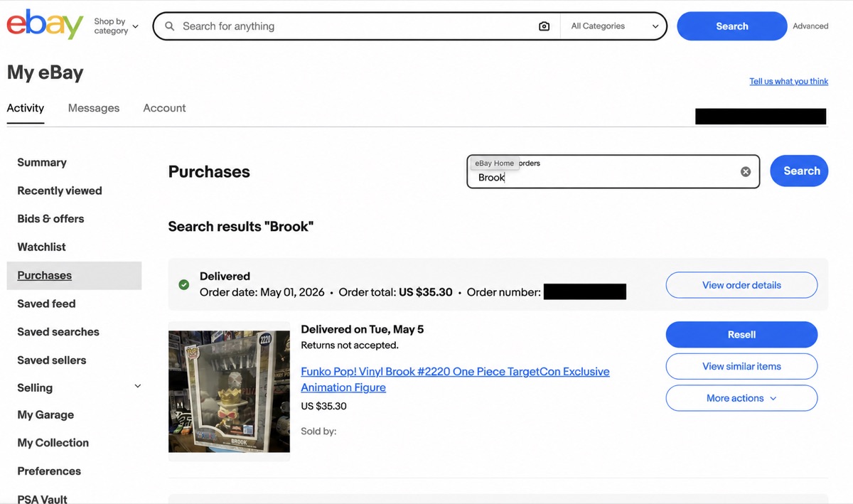Open Recently viewed in the sidebar
The width and height of the screenshot is (853, 504).
pos(60,191)
